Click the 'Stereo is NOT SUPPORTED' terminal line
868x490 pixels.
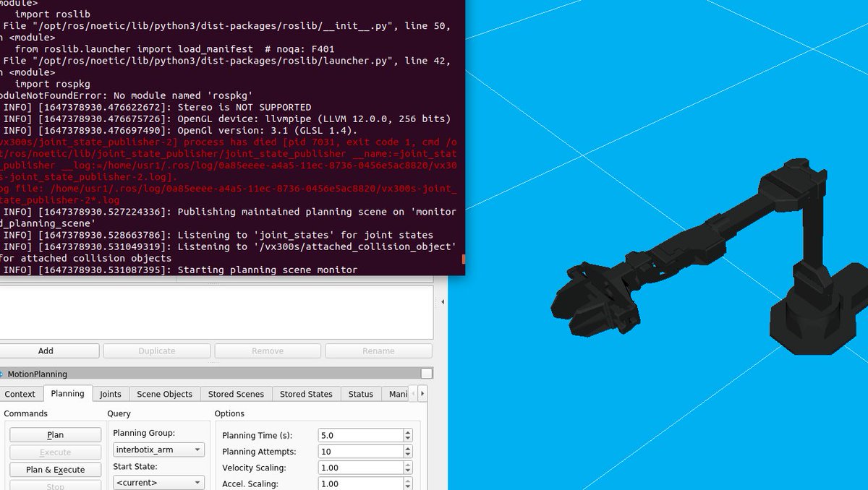158,107
